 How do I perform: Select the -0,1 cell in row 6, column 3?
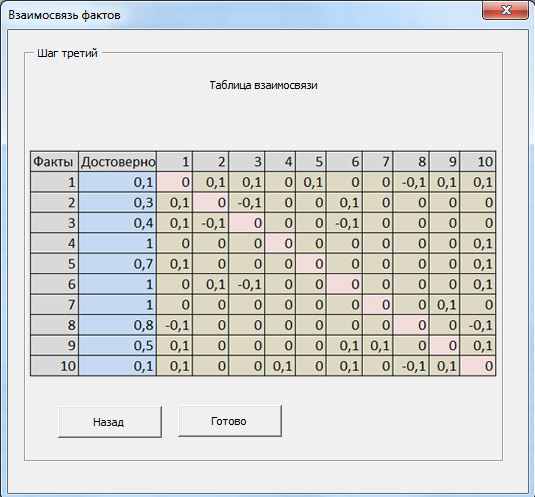247,284
